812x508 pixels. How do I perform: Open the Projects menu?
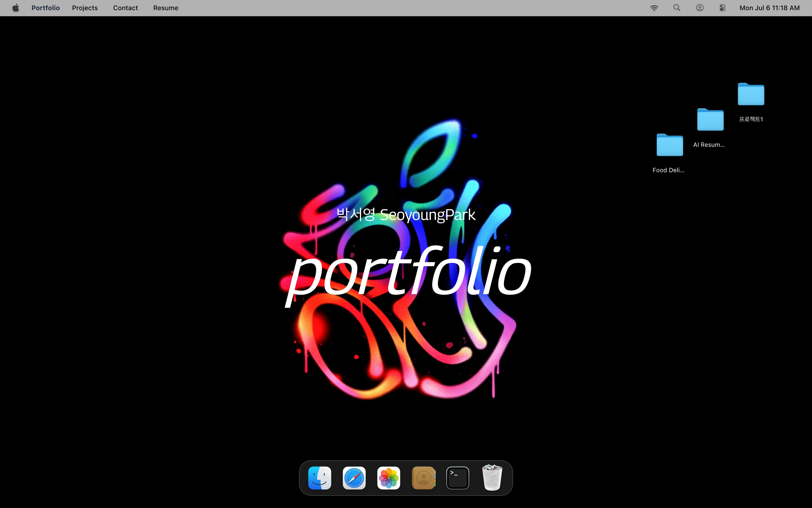[x=85, y=8]
